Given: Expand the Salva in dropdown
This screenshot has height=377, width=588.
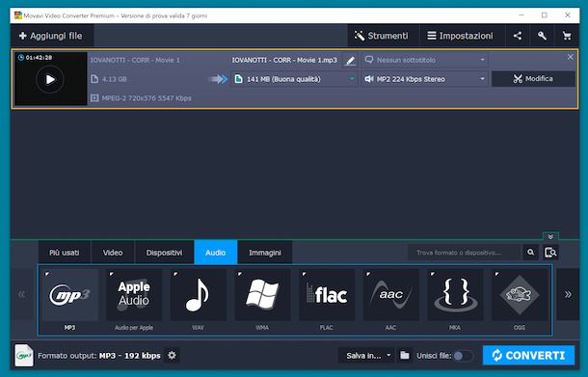Looking at the screenshot, I should point(366,355).
